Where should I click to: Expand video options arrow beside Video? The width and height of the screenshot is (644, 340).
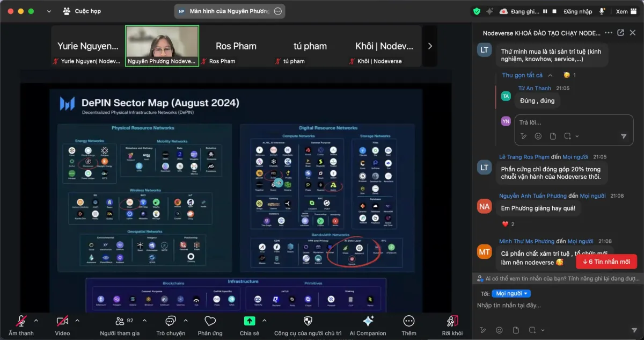pyautogui.click(x=77, y=321)
